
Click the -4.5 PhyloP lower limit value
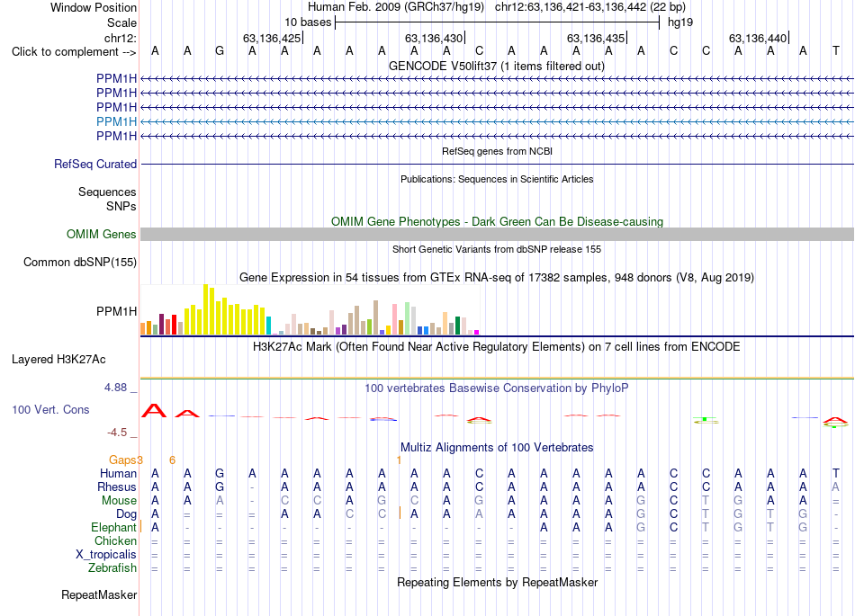(x=117, y=433)
